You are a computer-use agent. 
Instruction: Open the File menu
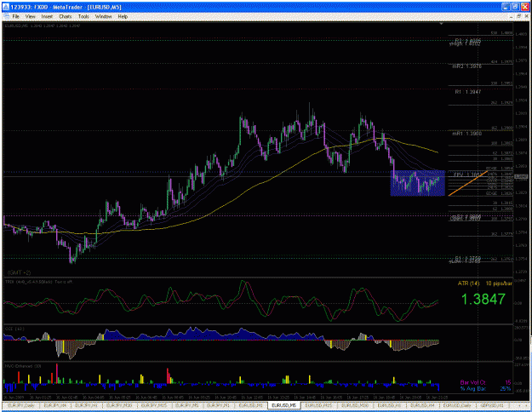tap(16, 16)
